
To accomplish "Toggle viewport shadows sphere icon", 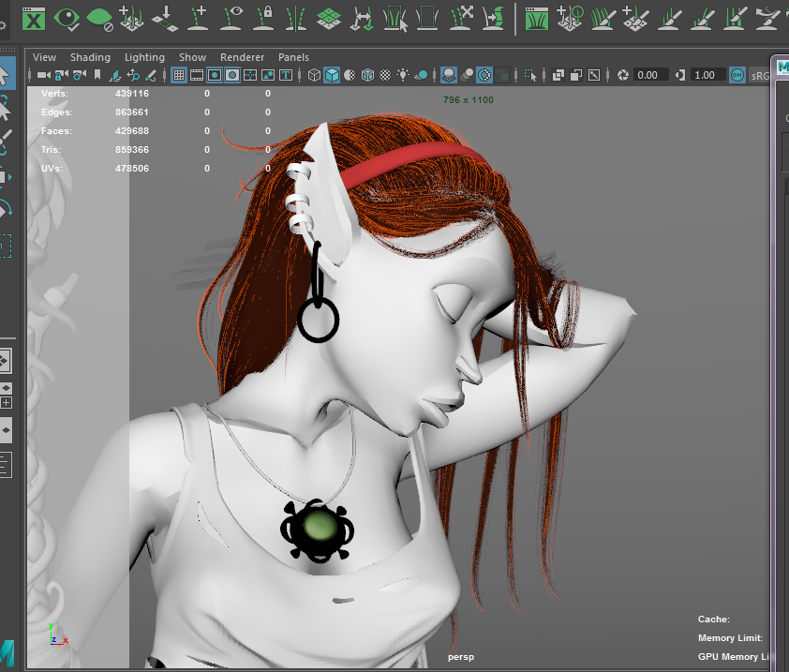I will tap(421, 76).
